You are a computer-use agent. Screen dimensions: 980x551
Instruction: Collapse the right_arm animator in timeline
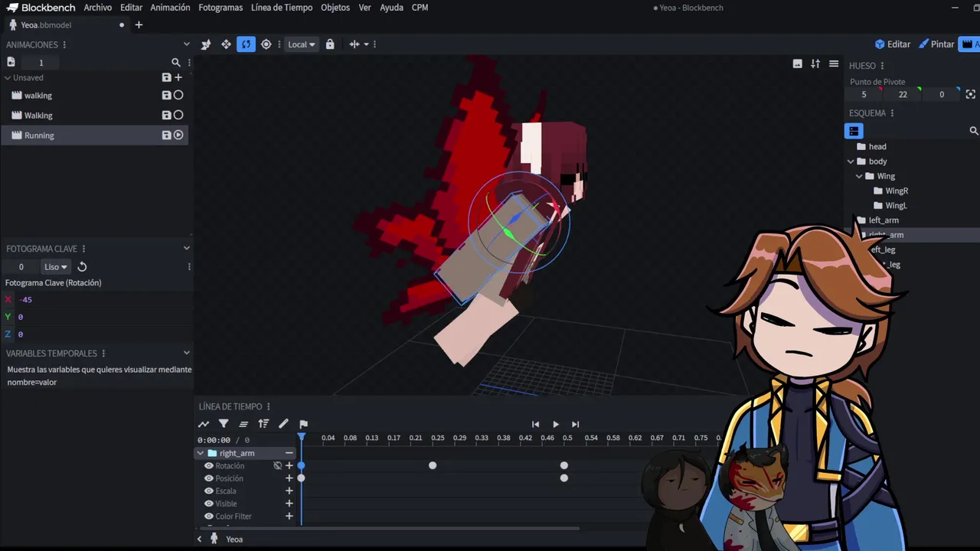pos(201,453)
